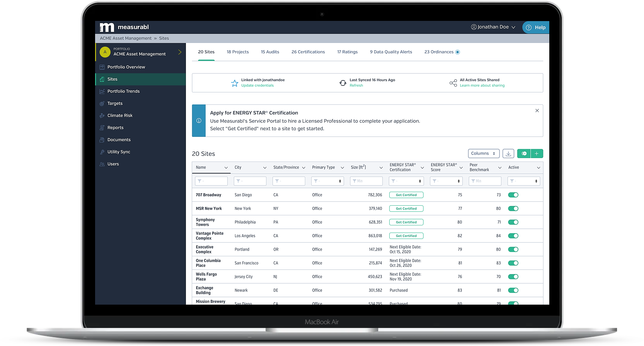
Task: Click Get Certified for Vantage Pointe Complex
Action: [406, 236]
